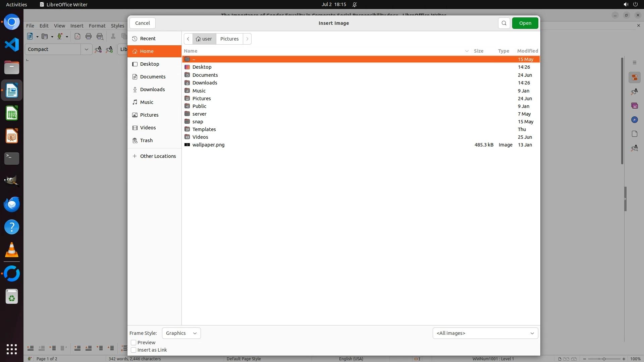The height and width of the screenshot is (362, 644).
Task: Click the zoom slider in the status bar
Action: point(604,359)
